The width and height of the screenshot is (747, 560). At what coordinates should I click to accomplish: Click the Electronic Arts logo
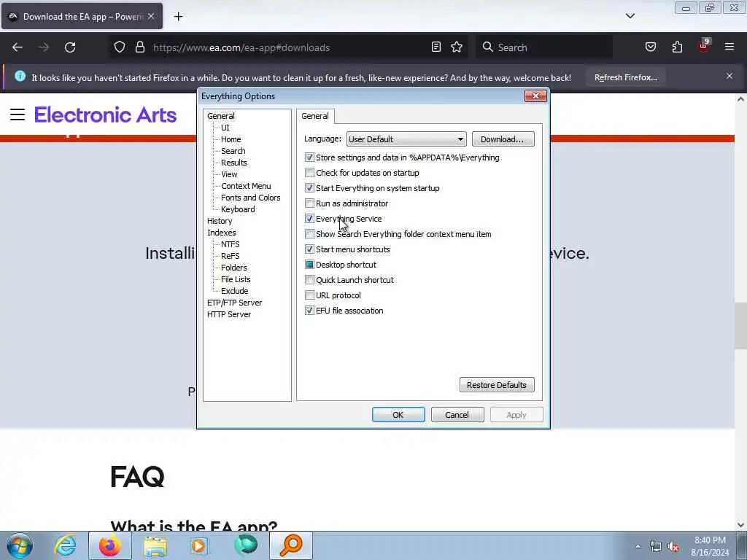(105, 114)
